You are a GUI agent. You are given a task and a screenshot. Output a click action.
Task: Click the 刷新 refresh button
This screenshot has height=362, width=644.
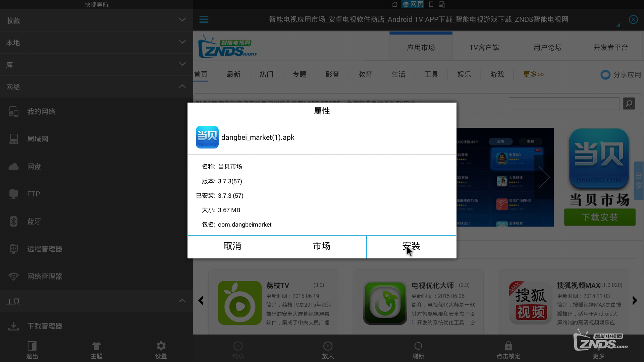point(418,350)
